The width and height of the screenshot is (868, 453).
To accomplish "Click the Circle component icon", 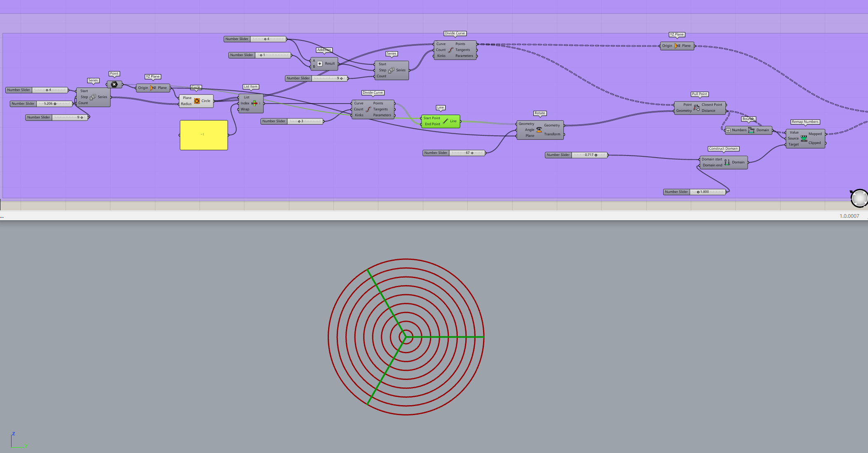I will point(197,101).
